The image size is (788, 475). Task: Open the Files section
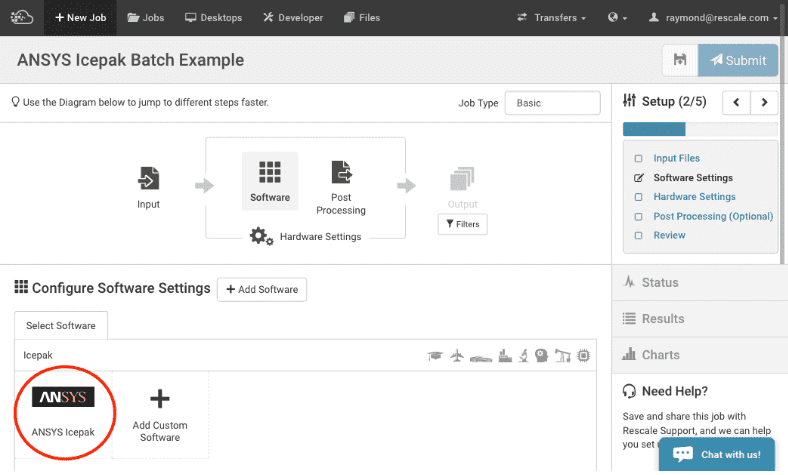(x=362, y=18)
